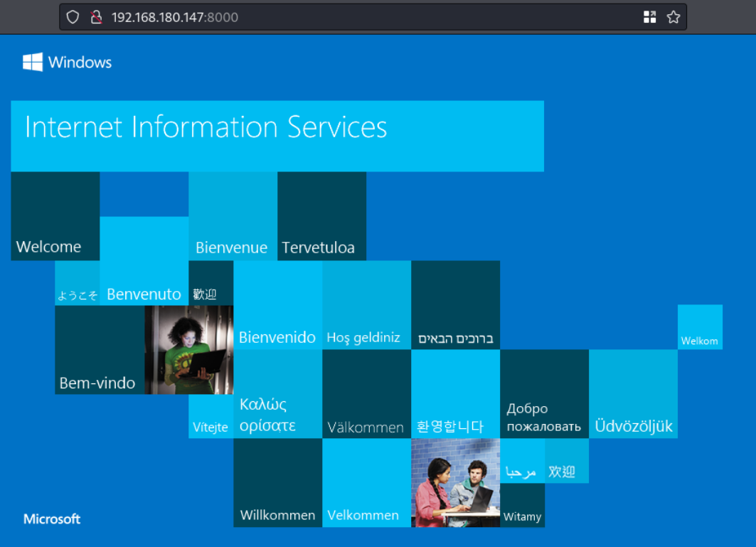This screenshot has width=756, height=547.
Task: Click the Benvenuto tile
Action: click(144, 261)
